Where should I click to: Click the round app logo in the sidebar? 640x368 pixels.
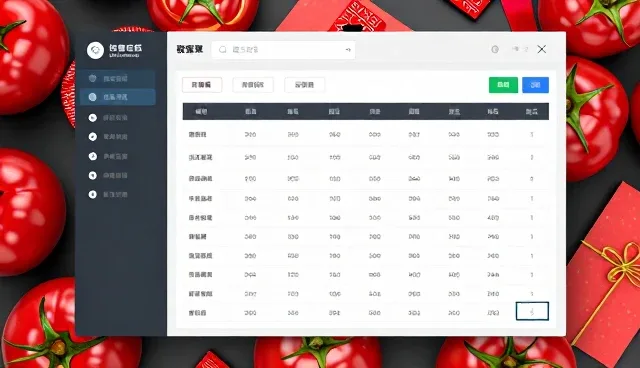point(96,50)
